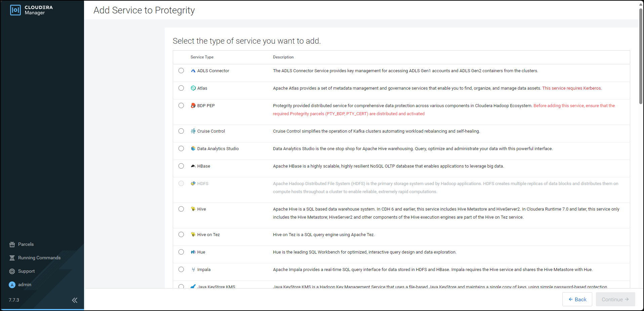Screen dimensions: 644x311
Task: Choose the Data Analytics Studio radio option
Action: (x=181, y=148)
